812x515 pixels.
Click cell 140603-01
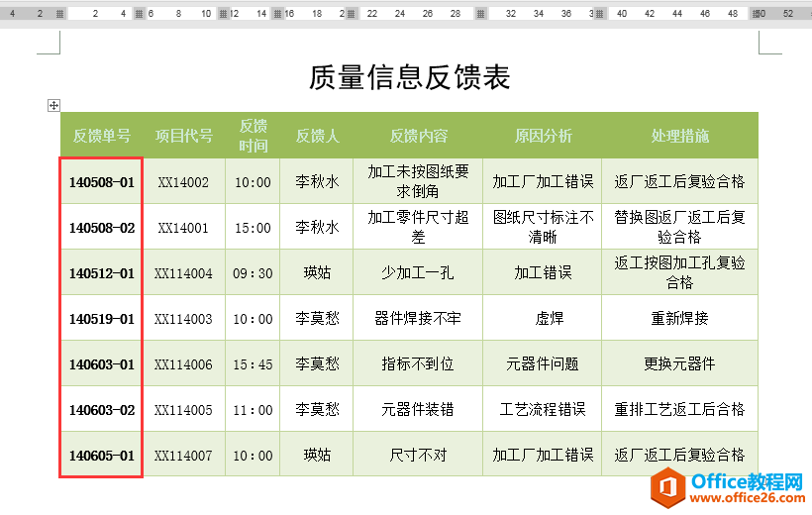pos(102,364)
